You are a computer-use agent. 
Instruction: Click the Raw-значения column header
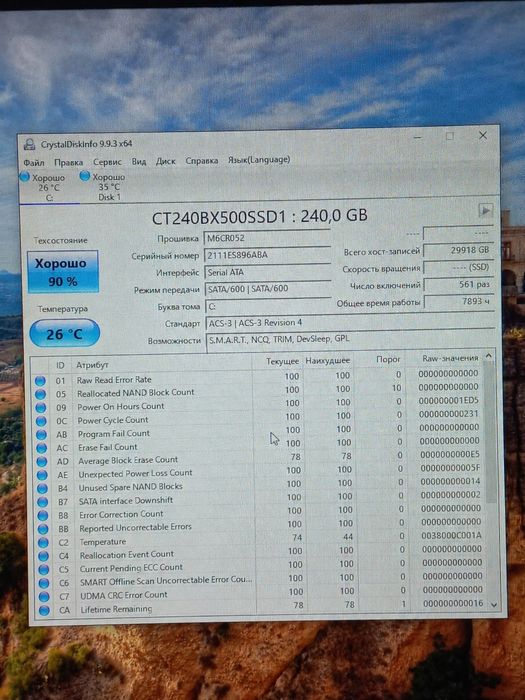(450, 358)
